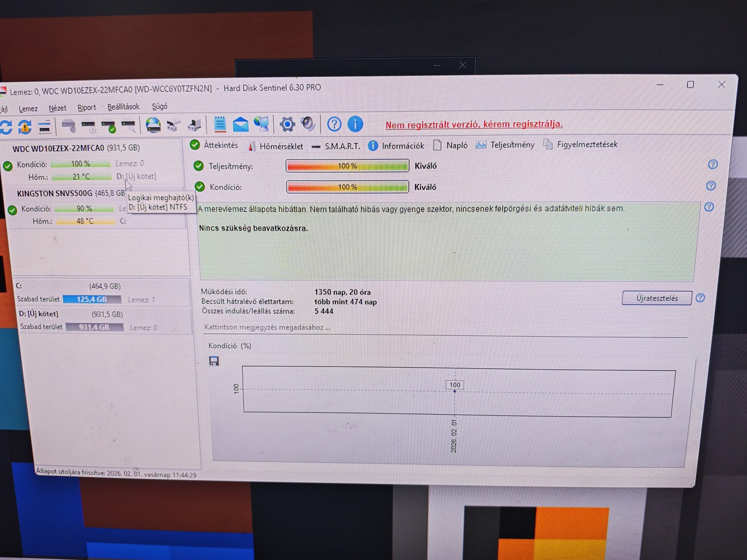Click the status bar last-updated text

coord(116,473)
